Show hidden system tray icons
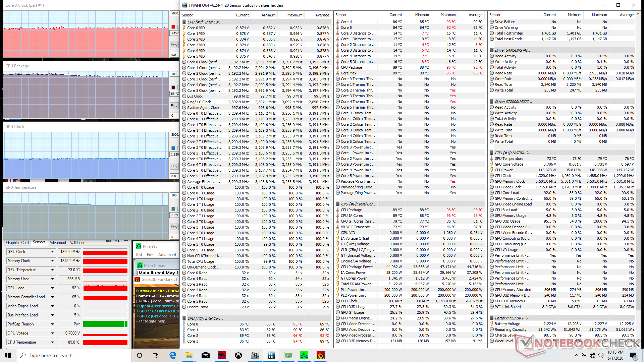 click(x=576, y=355)
